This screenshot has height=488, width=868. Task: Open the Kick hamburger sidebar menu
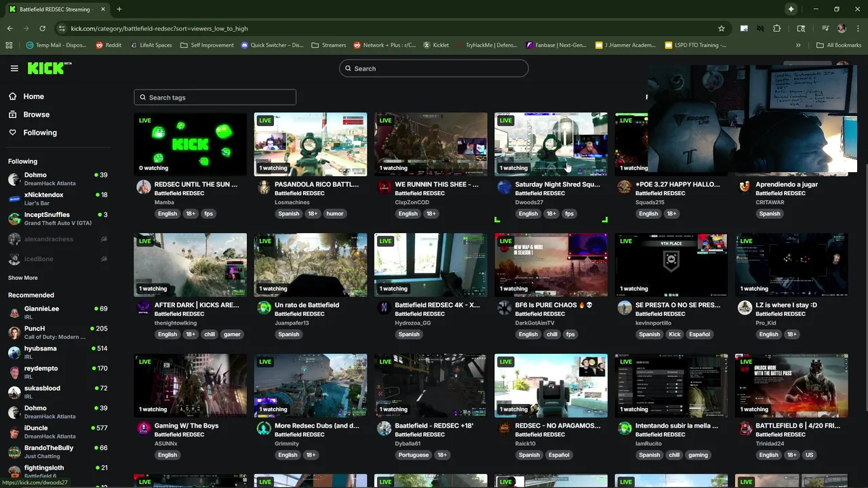pyautogui.click(x=14, y=68)
